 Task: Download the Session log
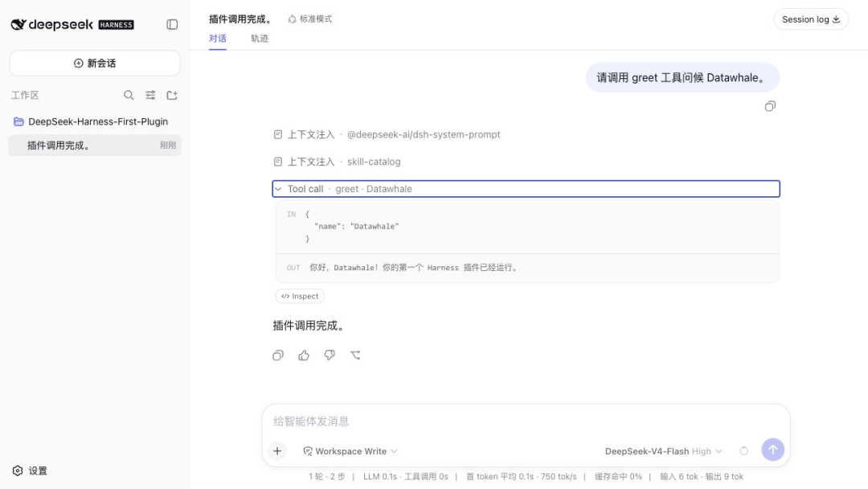(x=811, y=18)
